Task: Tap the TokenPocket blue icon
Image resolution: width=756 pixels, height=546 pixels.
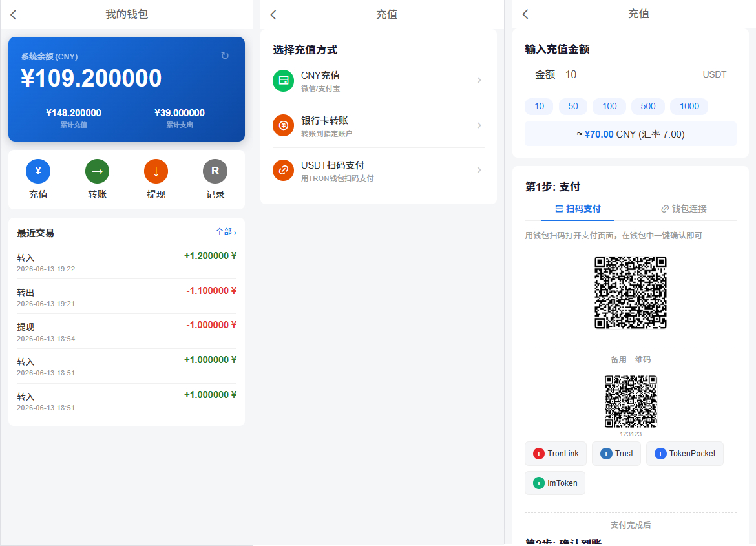Action: (x=660, y=454)
